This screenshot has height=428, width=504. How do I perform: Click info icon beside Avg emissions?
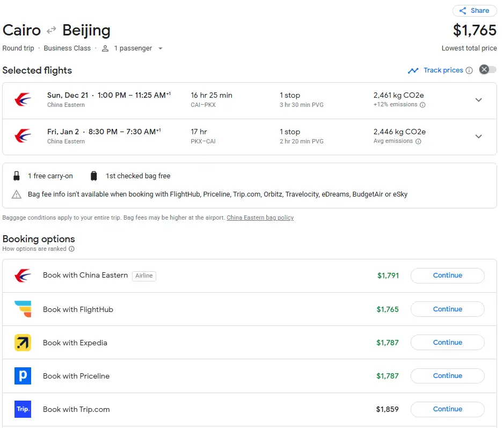point(418,142)
